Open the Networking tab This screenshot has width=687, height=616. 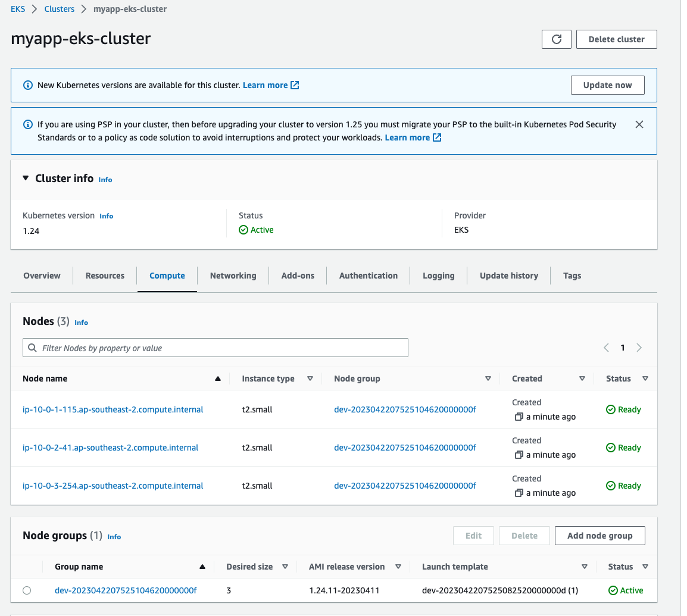tap(233, 276)
